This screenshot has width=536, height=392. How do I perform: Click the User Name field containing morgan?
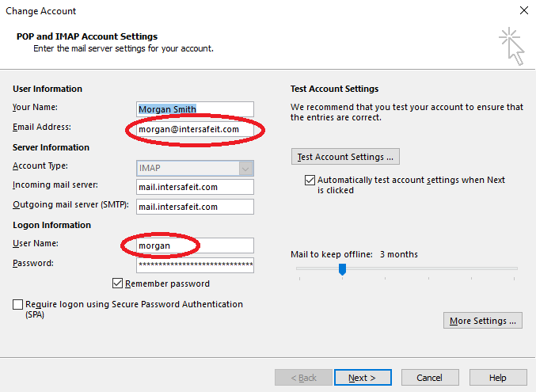(195, 245)
